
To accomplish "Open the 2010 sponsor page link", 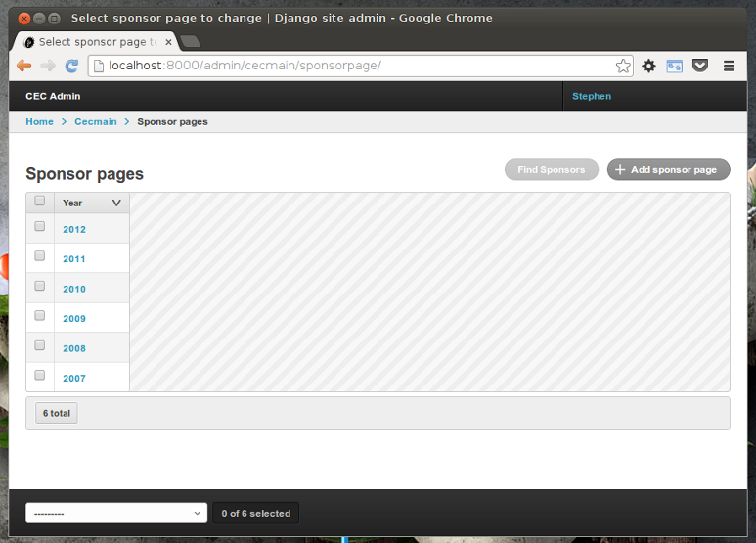I will (x=74, y=290).
